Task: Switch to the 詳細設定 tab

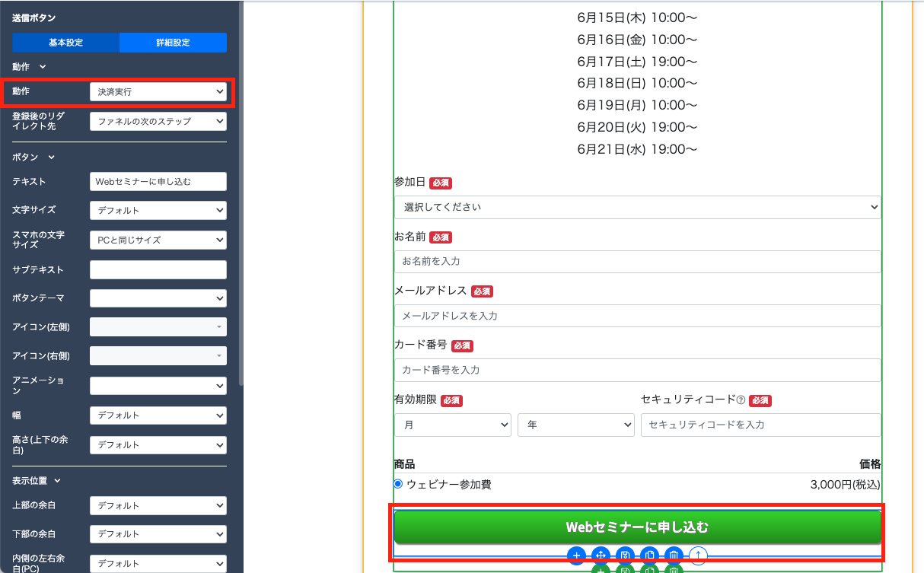Action: (173, 43)
